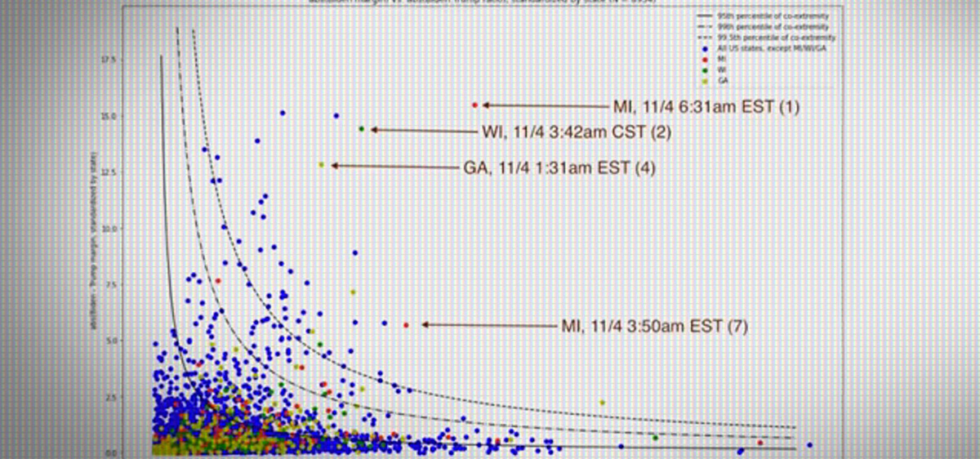Click the red MI 6:31am data point
Screen dimensions: 980x459
pyautogui.click(x=474, y=105)
